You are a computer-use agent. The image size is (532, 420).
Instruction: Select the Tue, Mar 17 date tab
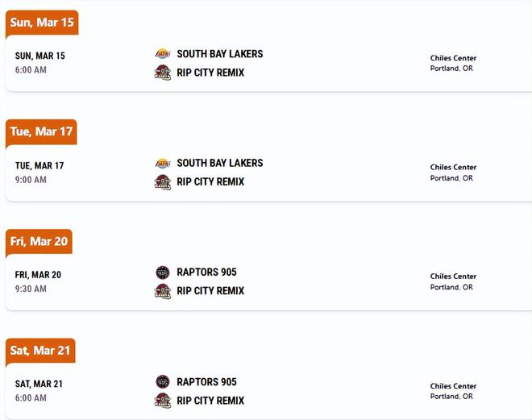point(42,131)
